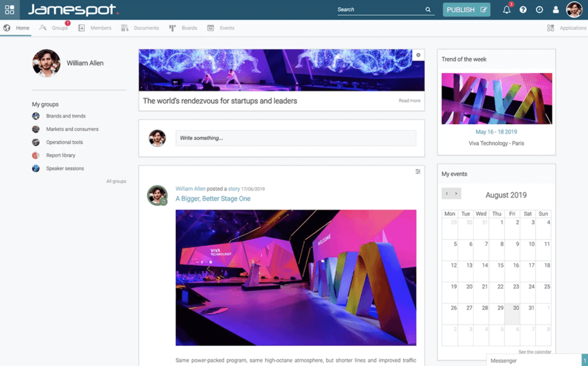
Task: Open the Groups tab
Action: point(54,28)
